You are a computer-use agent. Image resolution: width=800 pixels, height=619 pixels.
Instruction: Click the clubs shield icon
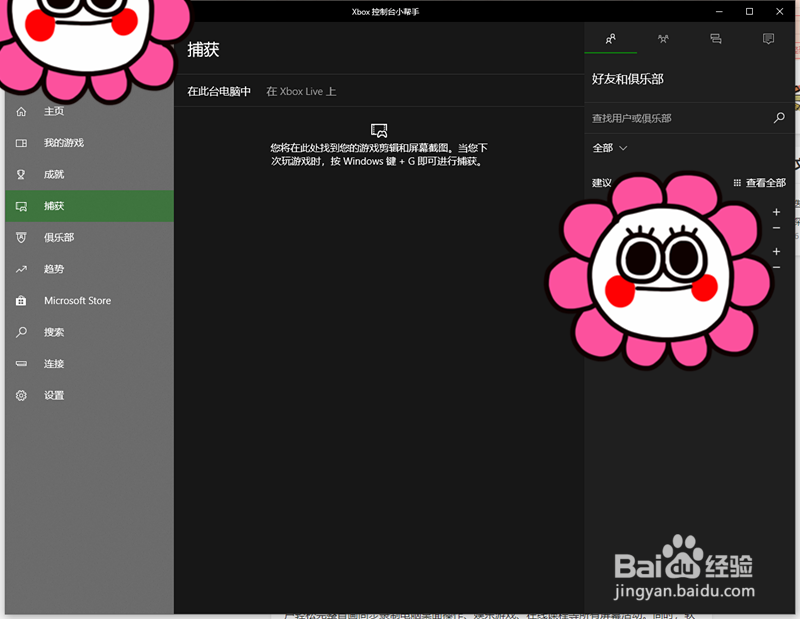(x=21, y=238)
